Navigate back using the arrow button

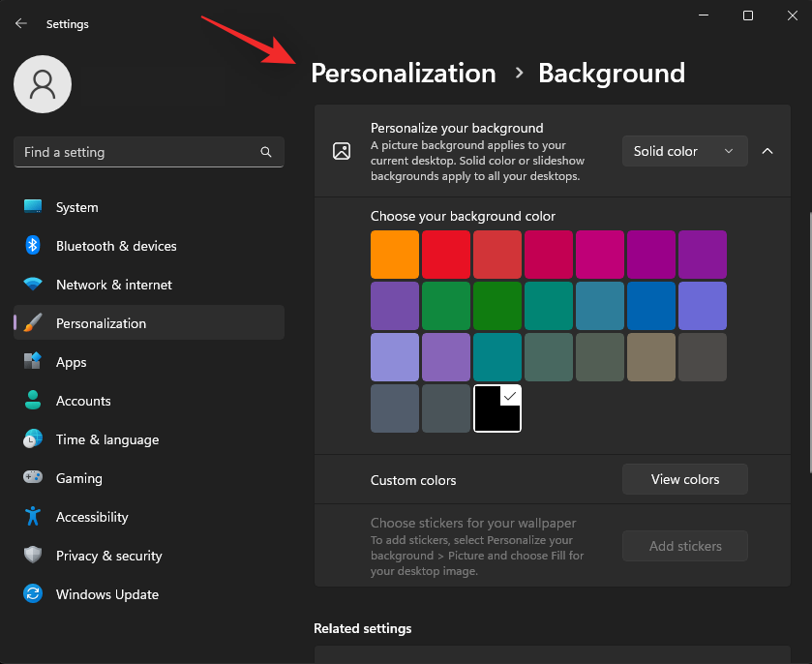click(x=20, y=23)
